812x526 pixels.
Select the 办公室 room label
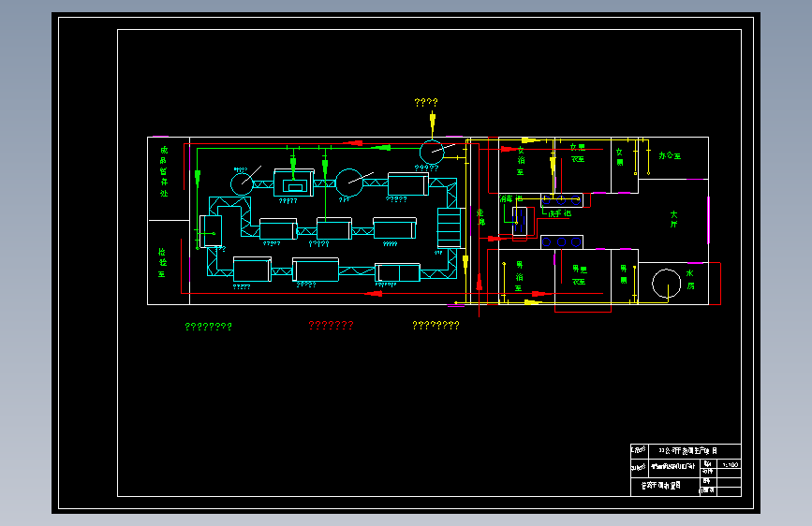[x=670, y=155]
